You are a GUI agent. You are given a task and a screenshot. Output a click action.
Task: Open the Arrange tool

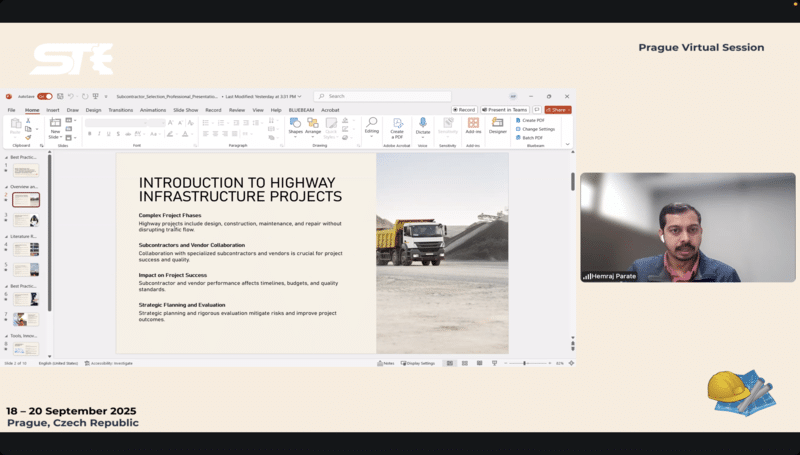pyautogui.click(x=313, y=125)
